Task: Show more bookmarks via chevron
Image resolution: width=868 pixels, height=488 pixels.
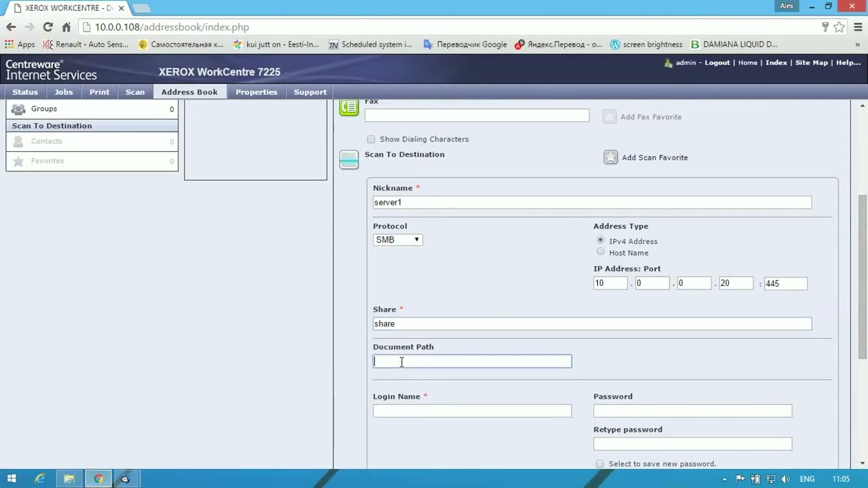Action: tap(859, 44)
